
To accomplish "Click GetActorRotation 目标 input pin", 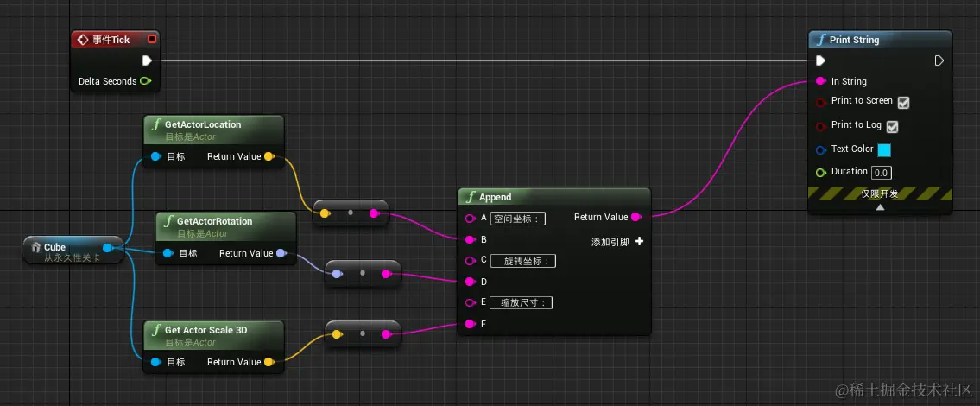I will [168, 253].
